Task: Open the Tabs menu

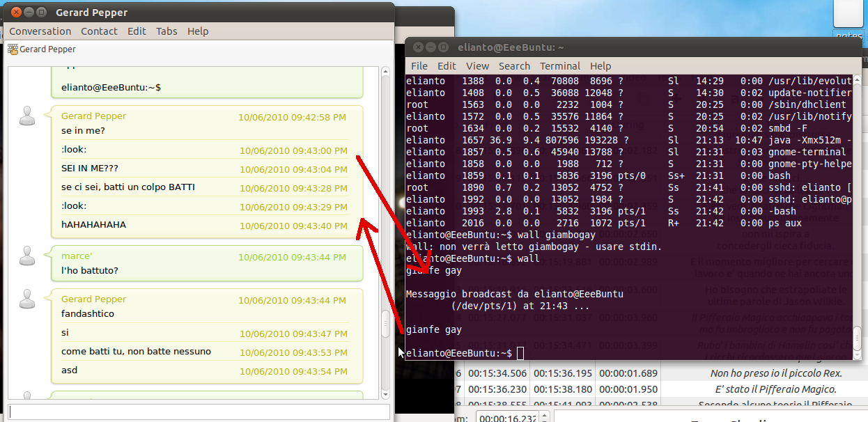Action: [x=166, y=31]
